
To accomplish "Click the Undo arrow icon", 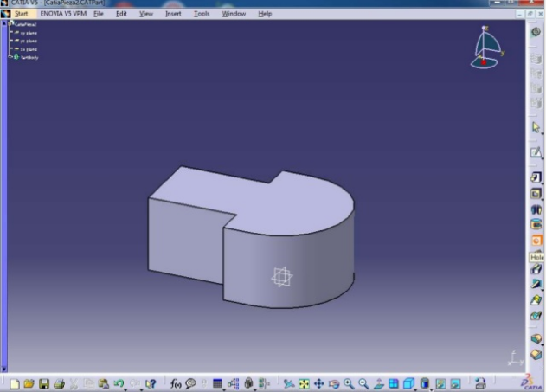I will point(119,383).
